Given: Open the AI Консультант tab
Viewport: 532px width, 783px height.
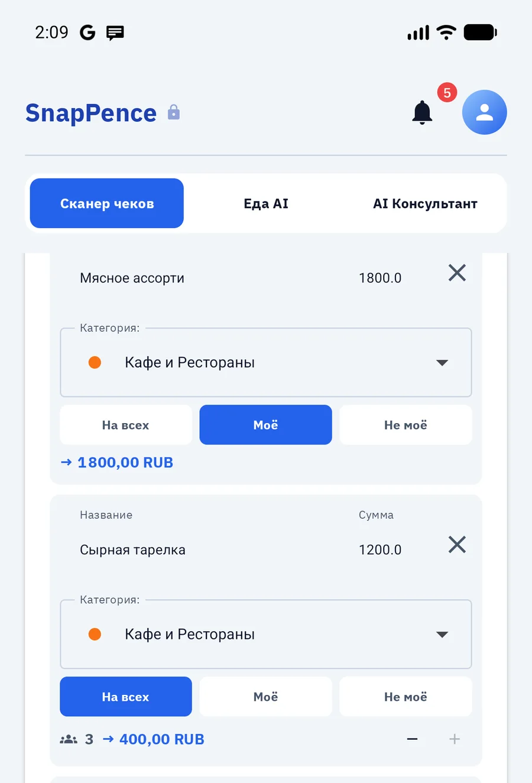Looking at the screenshot, I should pyautogui.click(x=425, y=203).
